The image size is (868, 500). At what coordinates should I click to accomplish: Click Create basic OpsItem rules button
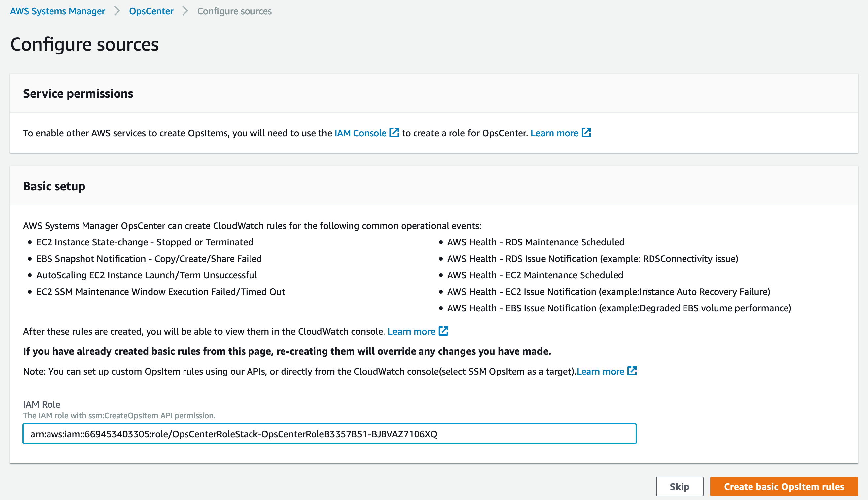[784, 486]
